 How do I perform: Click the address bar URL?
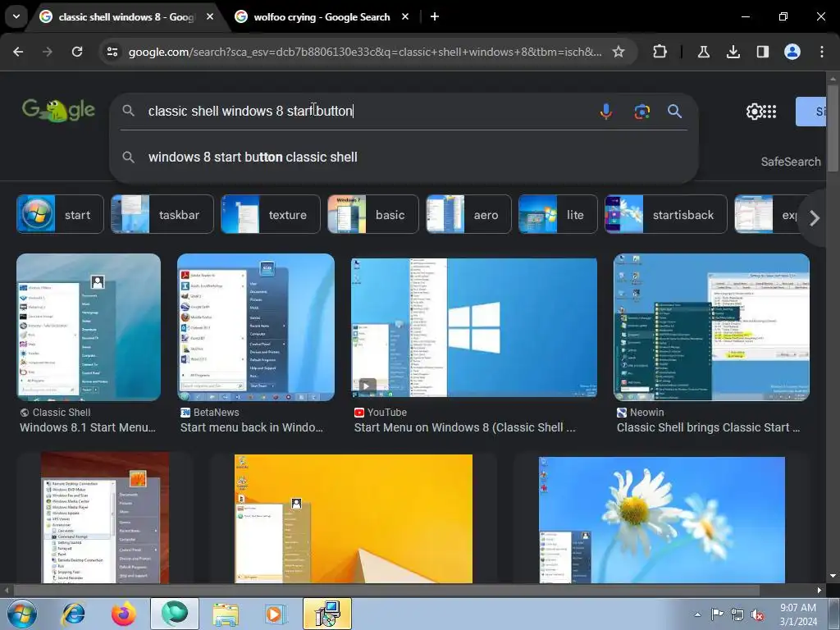[x=364, y=52]
